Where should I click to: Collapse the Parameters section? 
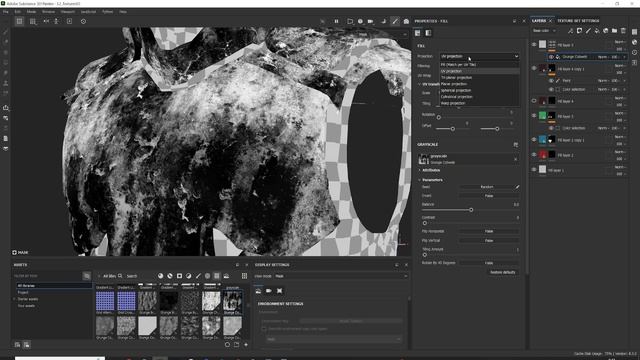(420, 180)
